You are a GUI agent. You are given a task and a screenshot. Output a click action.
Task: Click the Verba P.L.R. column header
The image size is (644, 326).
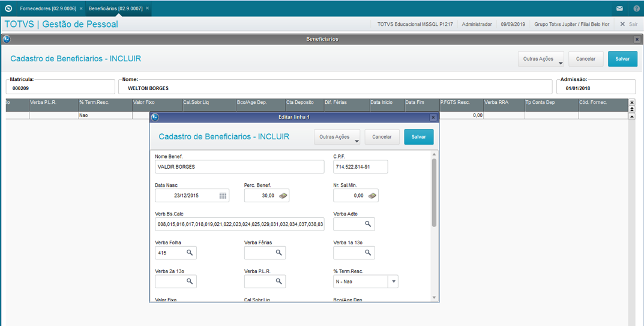coord(54,105)
